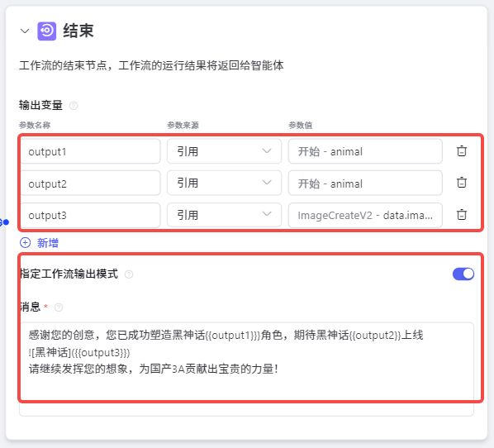Open the help icon next to 指定工作流输出模式
This screenshot has height=448, width=494.
[x=129, y=274]
